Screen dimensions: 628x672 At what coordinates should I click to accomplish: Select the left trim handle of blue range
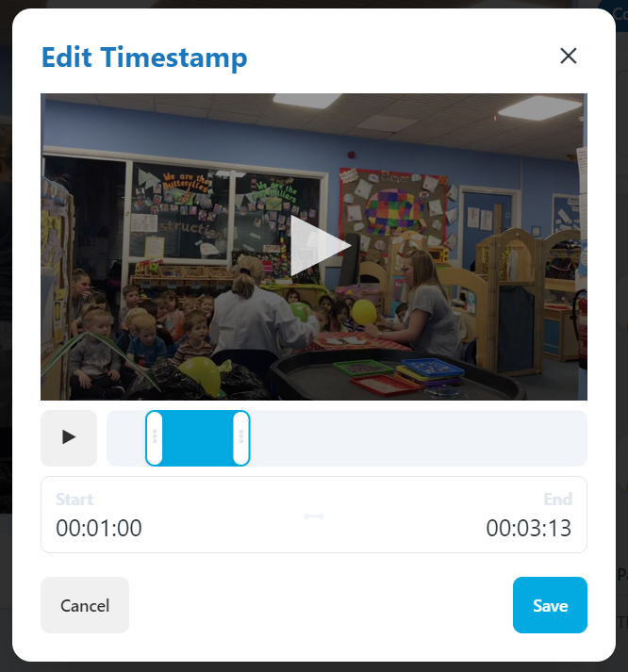click(155, 437)
